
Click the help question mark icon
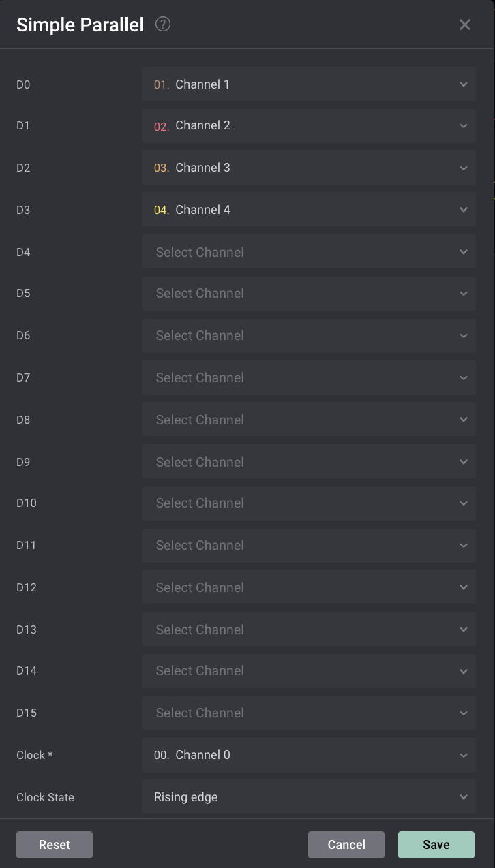pyautogui.click(x=163, y=25)
